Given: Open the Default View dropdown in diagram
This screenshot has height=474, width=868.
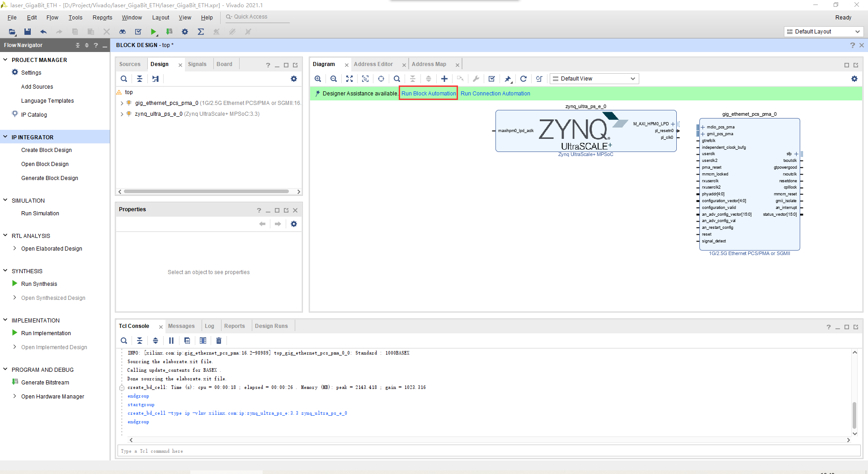Looking at the screenshot, I should coord(594,78).
